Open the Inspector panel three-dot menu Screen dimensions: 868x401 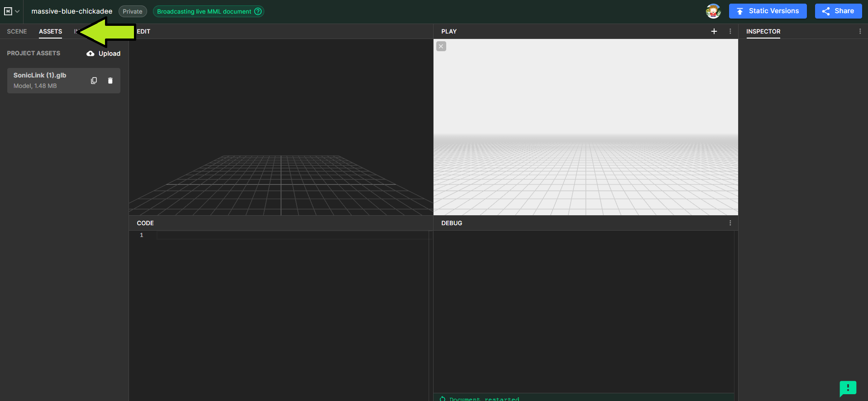coord(860,31)
